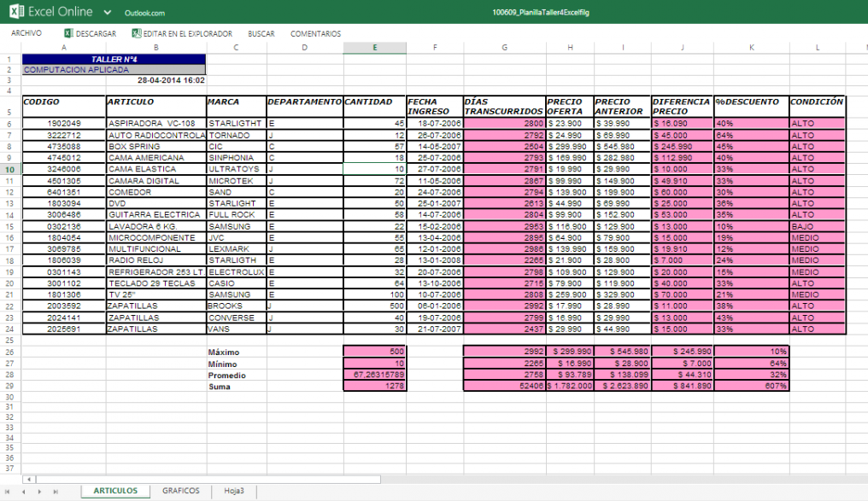Select the Suma quantity cell 1278
This screenshot has height=501, width=868.
coord(375,386)
